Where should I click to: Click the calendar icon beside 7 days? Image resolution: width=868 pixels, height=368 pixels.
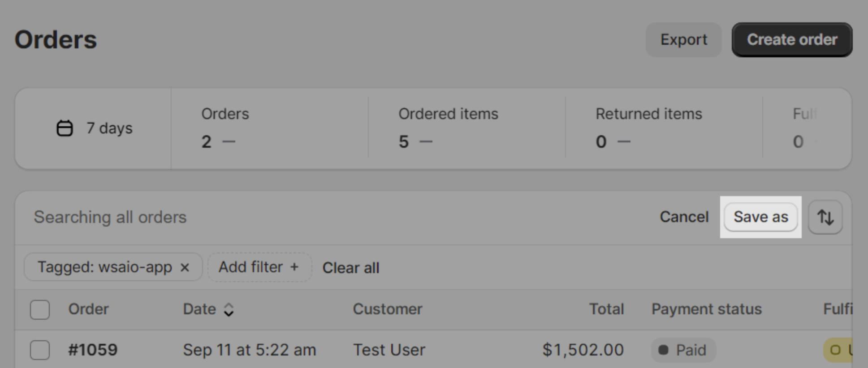65,128
